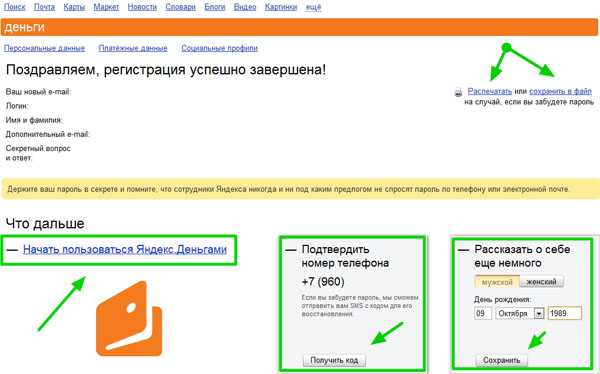Open the Почта link in top navigation
The height and width of the screenshot is (374, 600).
tap(44, 7)
